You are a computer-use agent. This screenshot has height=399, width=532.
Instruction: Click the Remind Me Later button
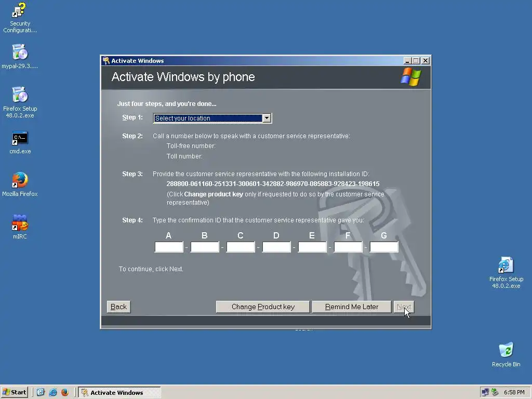point(352,307)
